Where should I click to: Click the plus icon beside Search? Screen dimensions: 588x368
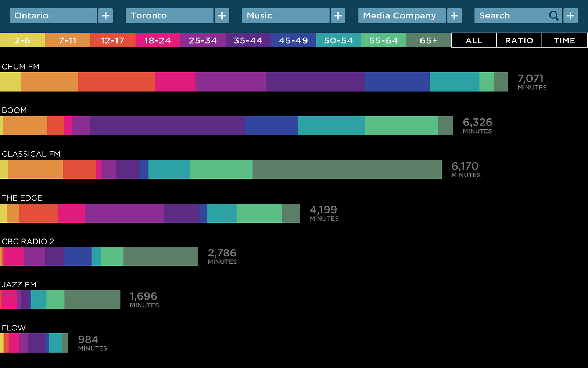[570, 16]
